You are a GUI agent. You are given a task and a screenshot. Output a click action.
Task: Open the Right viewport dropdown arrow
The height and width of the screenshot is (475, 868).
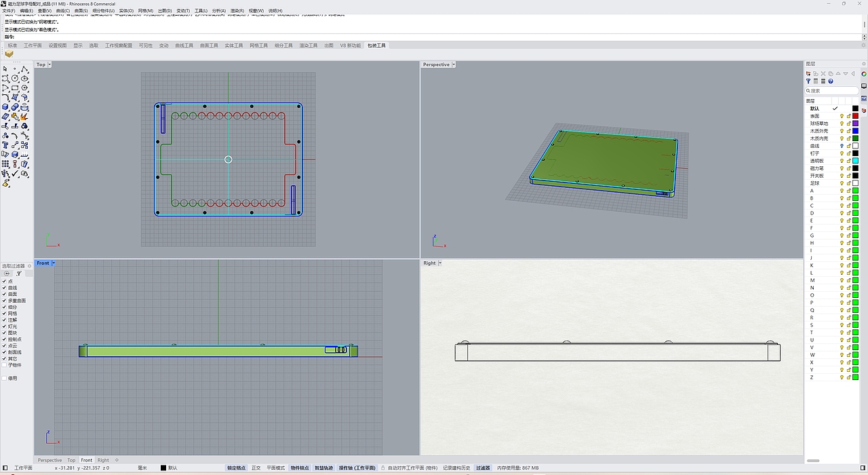440,263
